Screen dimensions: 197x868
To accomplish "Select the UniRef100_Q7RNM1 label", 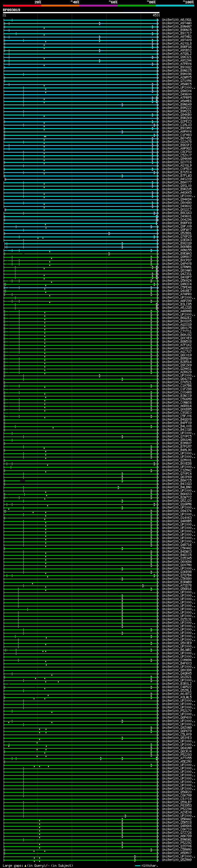I will [x=177, y=267].
